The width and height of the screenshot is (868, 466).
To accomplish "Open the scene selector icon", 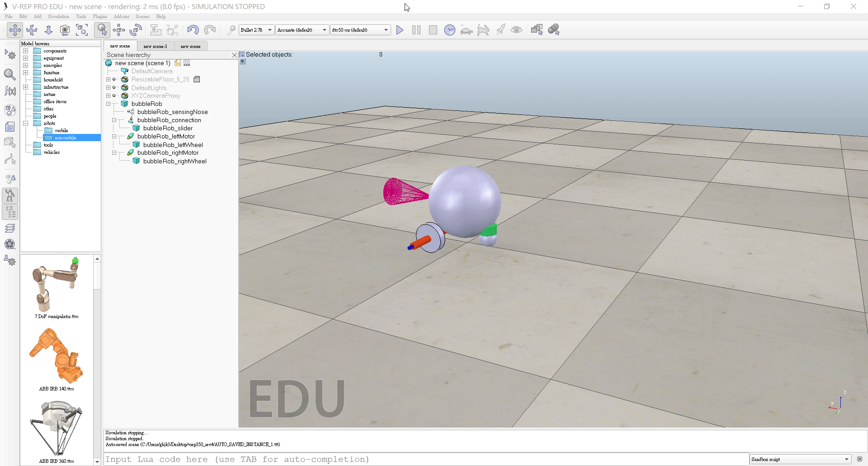I will click(554, 30).
